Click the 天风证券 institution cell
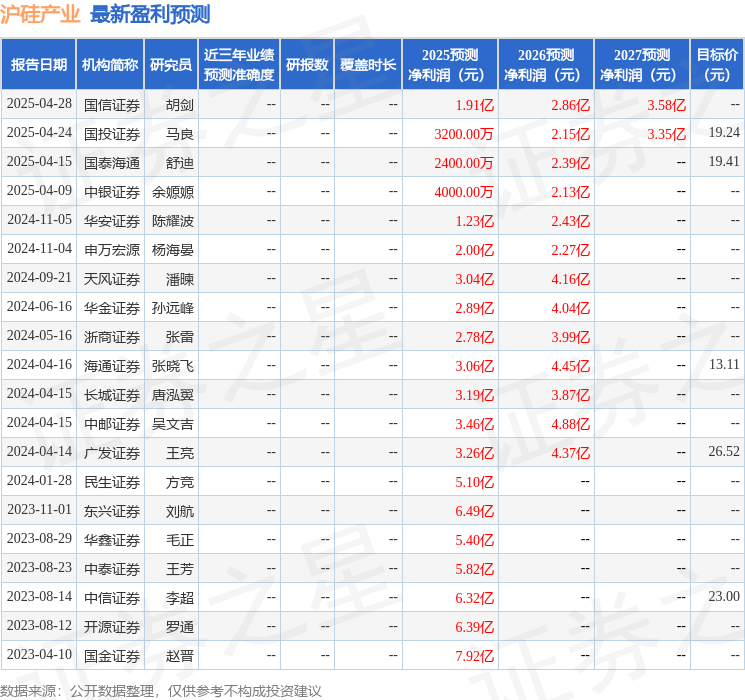The height and width of the screenshot is (700, 745). pyautogui.click(x=112, y=279)
